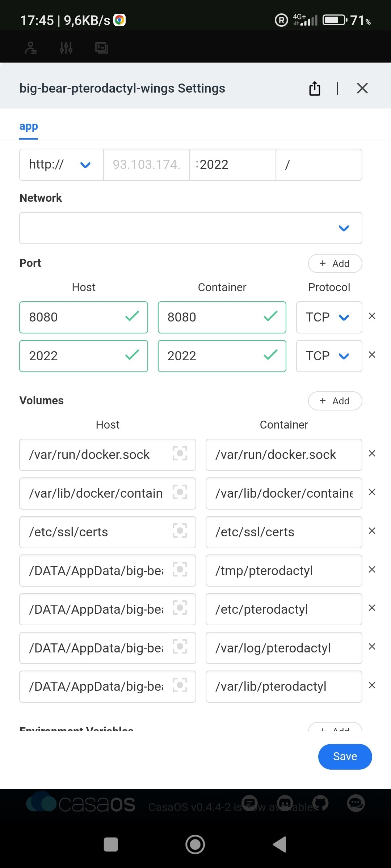Close the wings Settings dialog
The image size is (391, 868).
pos(362,88)
